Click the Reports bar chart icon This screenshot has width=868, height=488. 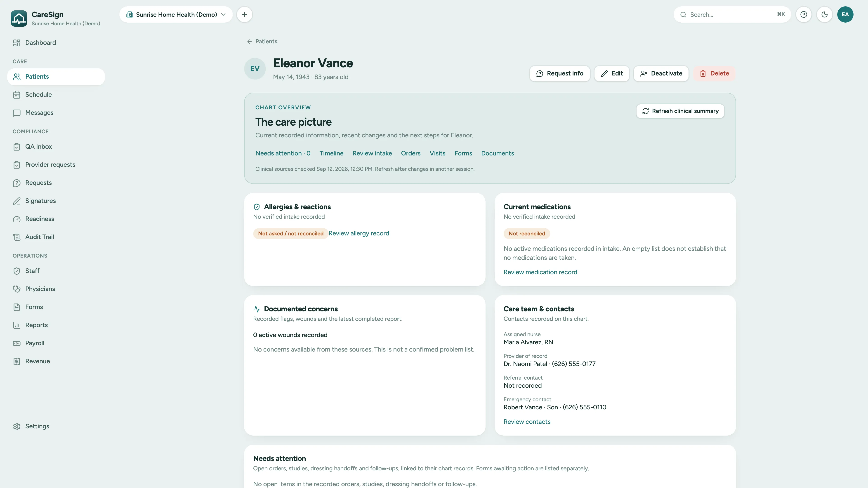pos(17,325)
